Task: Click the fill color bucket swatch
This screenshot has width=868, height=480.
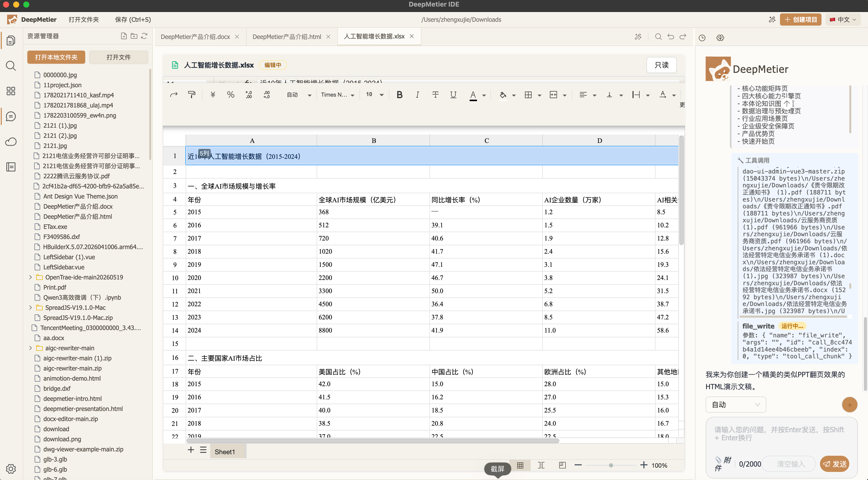Action: 503,95
